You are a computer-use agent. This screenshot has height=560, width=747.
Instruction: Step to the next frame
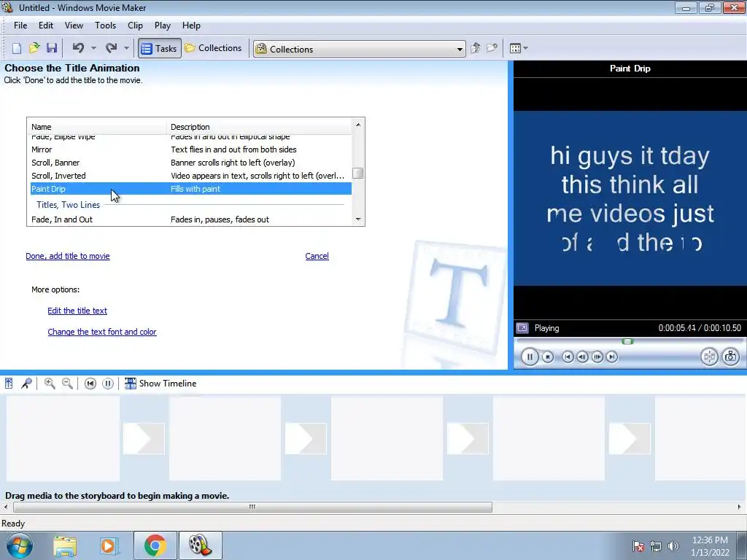[x=597, y=357]
